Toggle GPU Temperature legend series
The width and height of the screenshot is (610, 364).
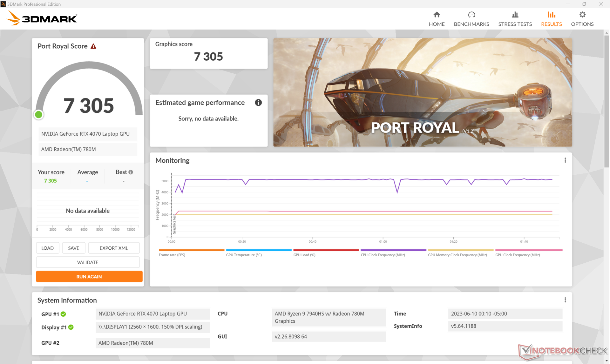(x=244, y=255)
